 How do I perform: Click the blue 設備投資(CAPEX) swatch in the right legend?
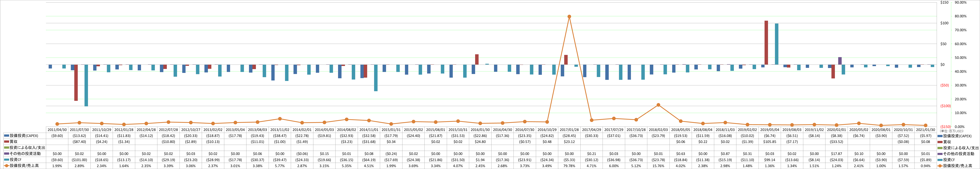(x=940, y=136)
